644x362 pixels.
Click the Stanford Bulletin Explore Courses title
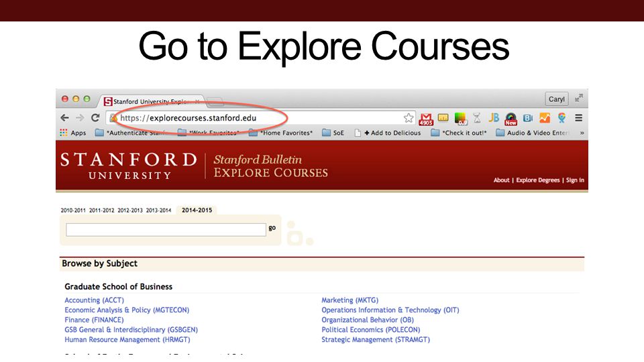pyautogui.click(x=270, y=166)
